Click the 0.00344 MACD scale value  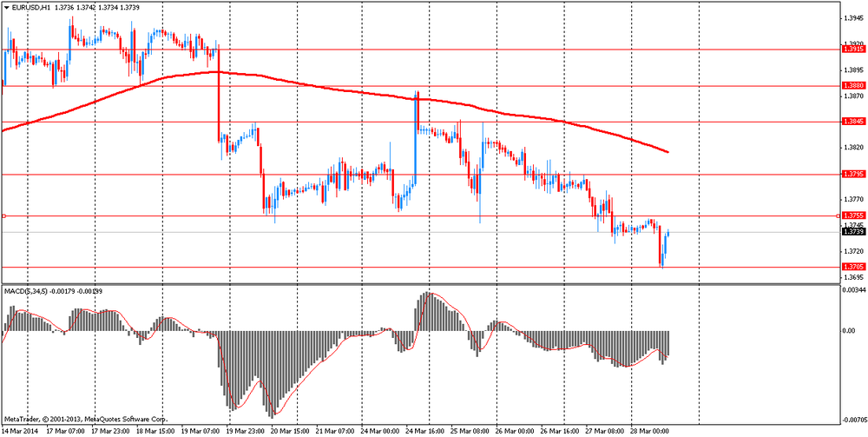tap(853, 289)
